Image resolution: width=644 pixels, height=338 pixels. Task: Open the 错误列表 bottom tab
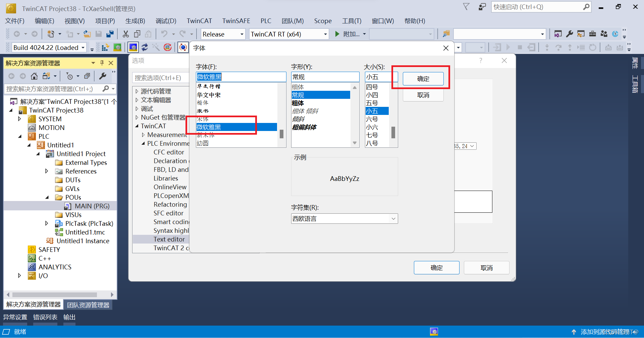pos(45,317)
